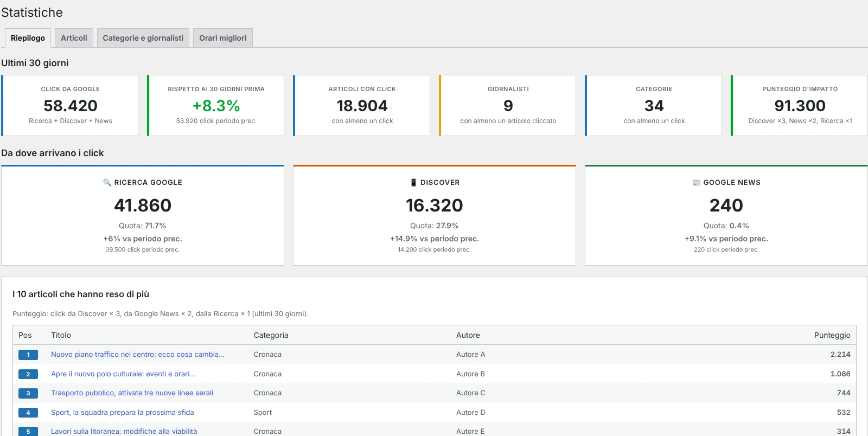Click '+9.1% vs periodo prec.' text
The height and width of the screenshot is (436, 868).
click(726, 239)
